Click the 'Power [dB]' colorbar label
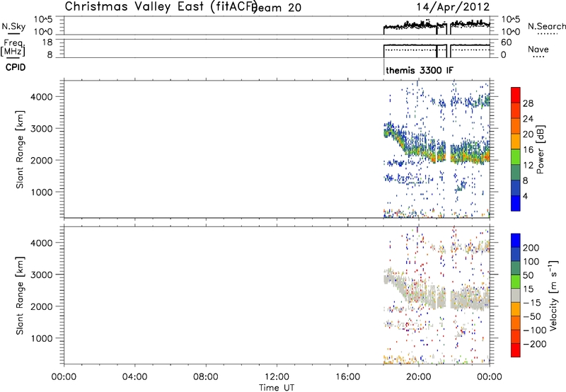The image size is (566, 392). 540,149
